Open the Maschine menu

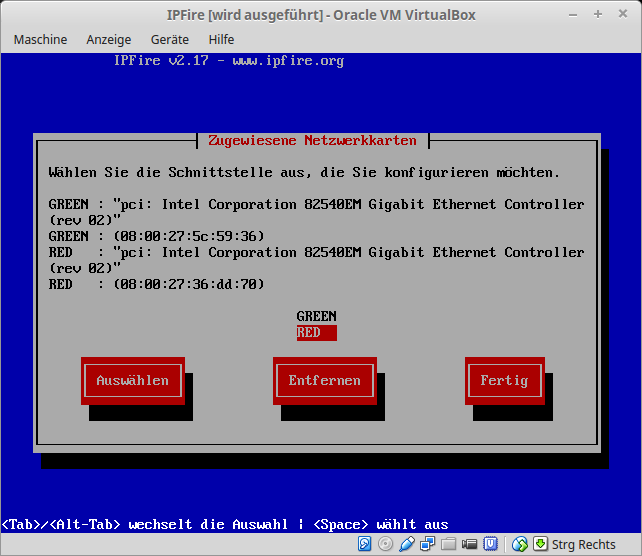40,39
